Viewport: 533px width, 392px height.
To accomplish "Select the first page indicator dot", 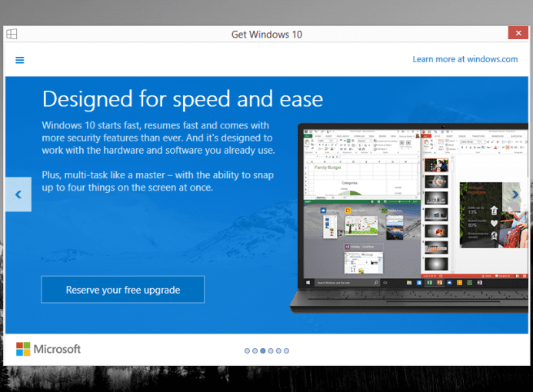I will 247,351.
